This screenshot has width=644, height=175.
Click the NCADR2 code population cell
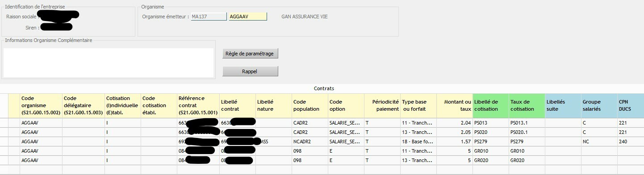[310, 142]
